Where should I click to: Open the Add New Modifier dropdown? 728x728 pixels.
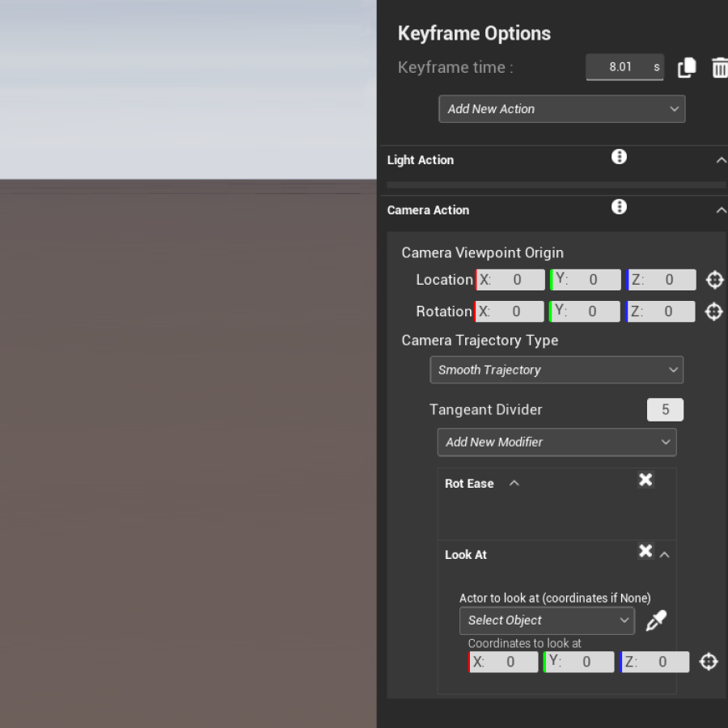pyautogui.click(x=557, y=442)
